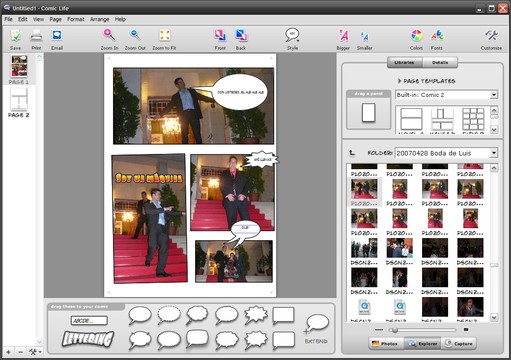Select the Soy un maquina lettering on canvas

click(149, 178)
